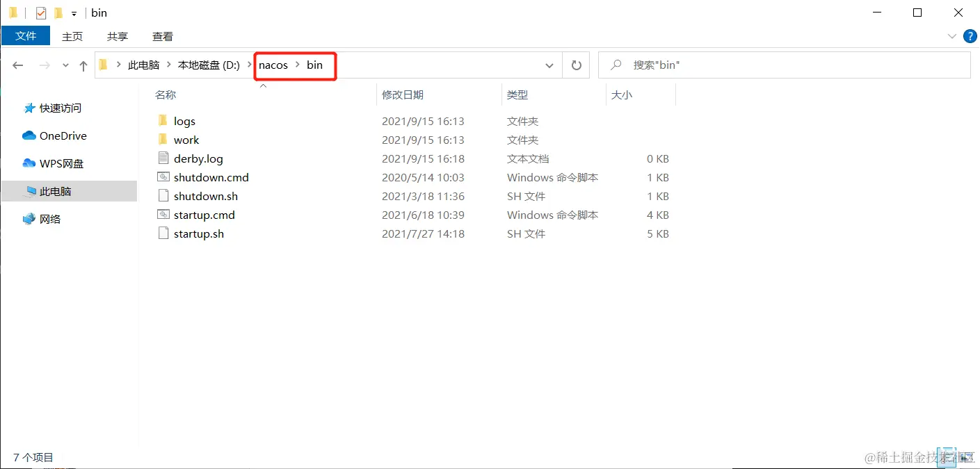Switch to the 查看 tab
980x469 pixels.
tap(162, 36)
